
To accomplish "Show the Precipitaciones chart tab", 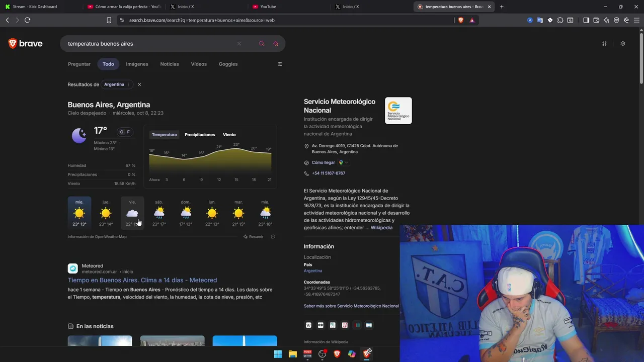I will 200,135.
